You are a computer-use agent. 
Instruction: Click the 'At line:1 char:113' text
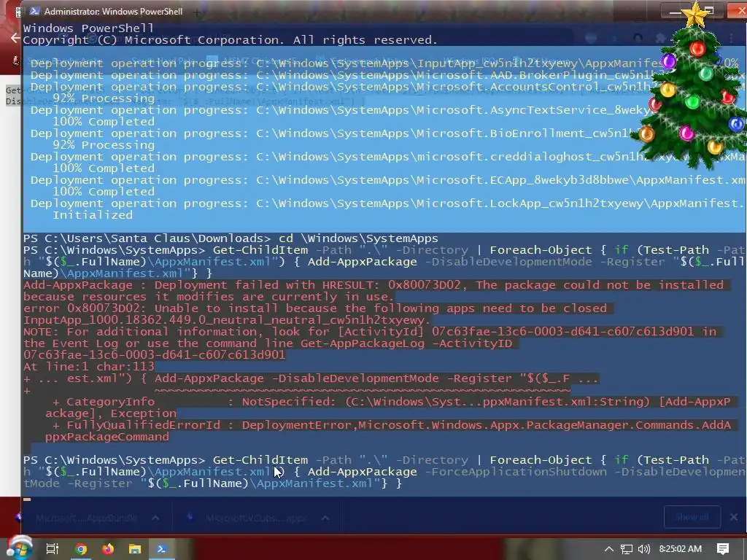pos(88,367)
